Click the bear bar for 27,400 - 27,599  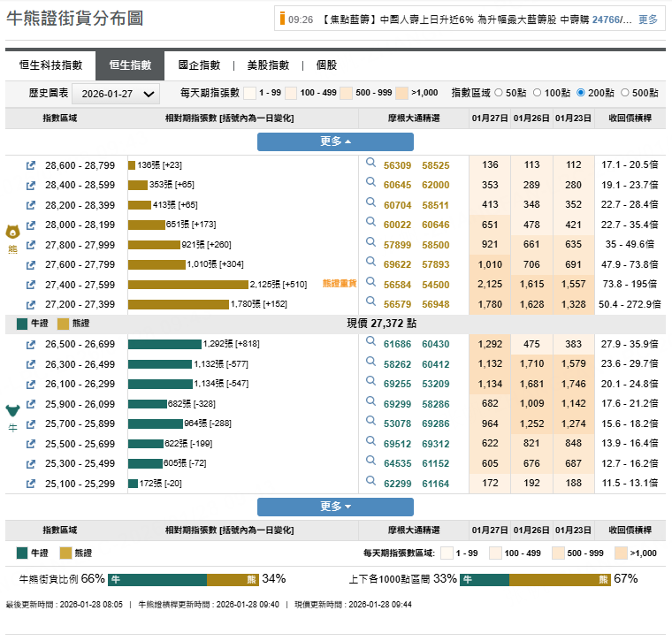pyautogui.click(x=187, y=285)
